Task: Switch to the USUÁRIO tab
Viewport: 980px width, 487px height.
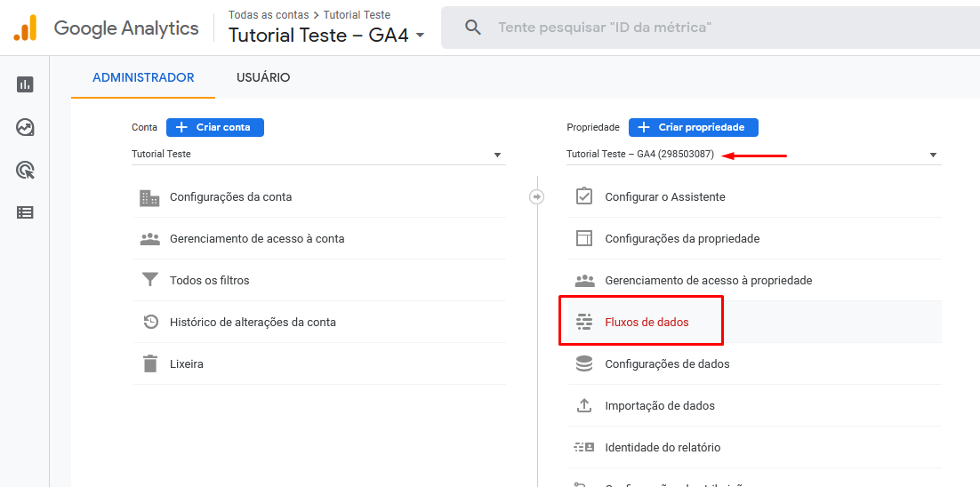Action: tap(263, 78)
